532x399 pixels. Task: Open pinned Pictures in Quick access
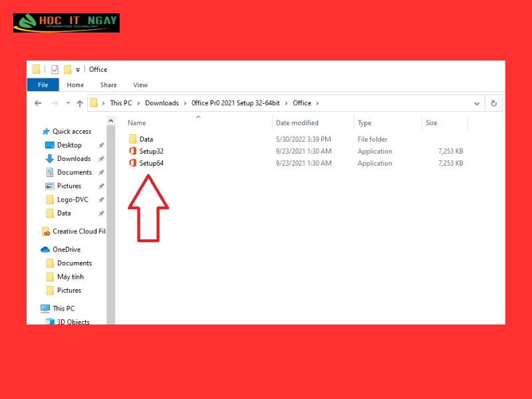(69, 186)
